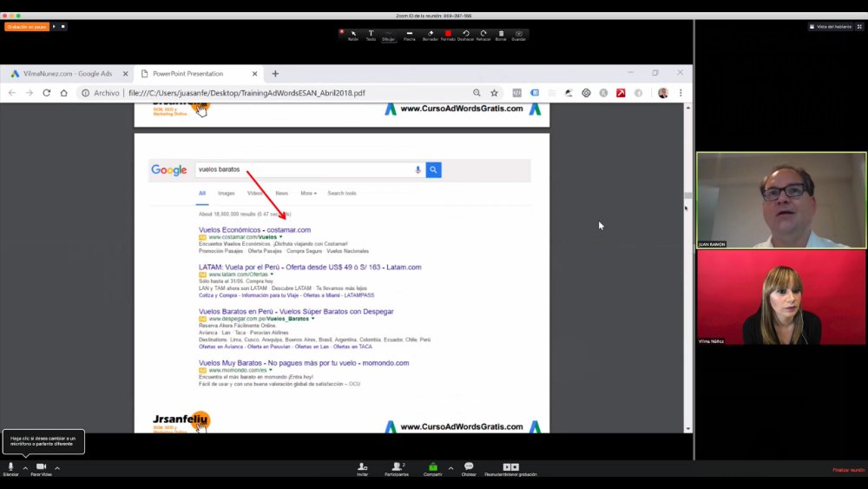
Task: Open the Participantes panel
Action: [x=397, y=469]
